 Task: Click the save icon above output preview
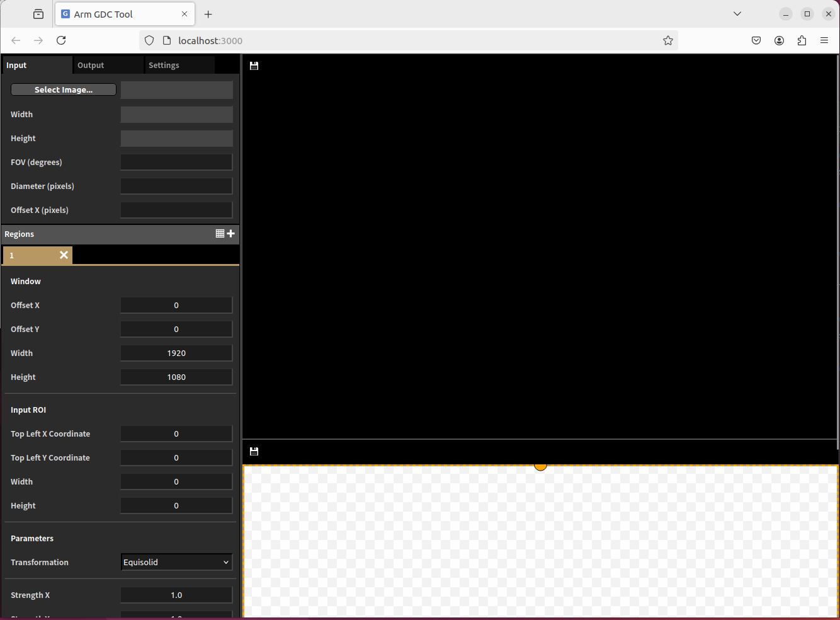[x=254, y=452]
